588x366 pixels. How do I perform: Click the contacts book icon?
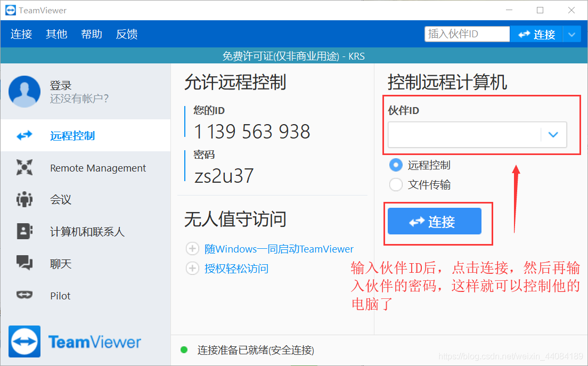point(24,231)
